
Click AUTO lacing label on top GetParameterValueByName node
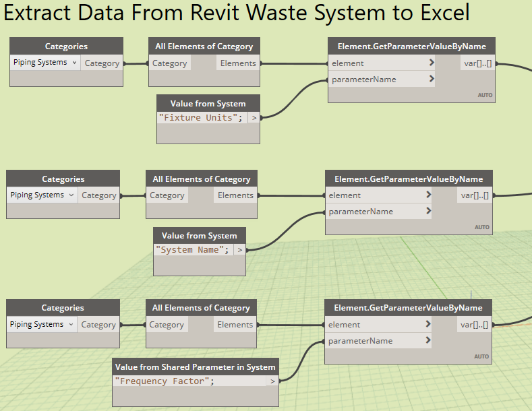[x=485, y=95]
